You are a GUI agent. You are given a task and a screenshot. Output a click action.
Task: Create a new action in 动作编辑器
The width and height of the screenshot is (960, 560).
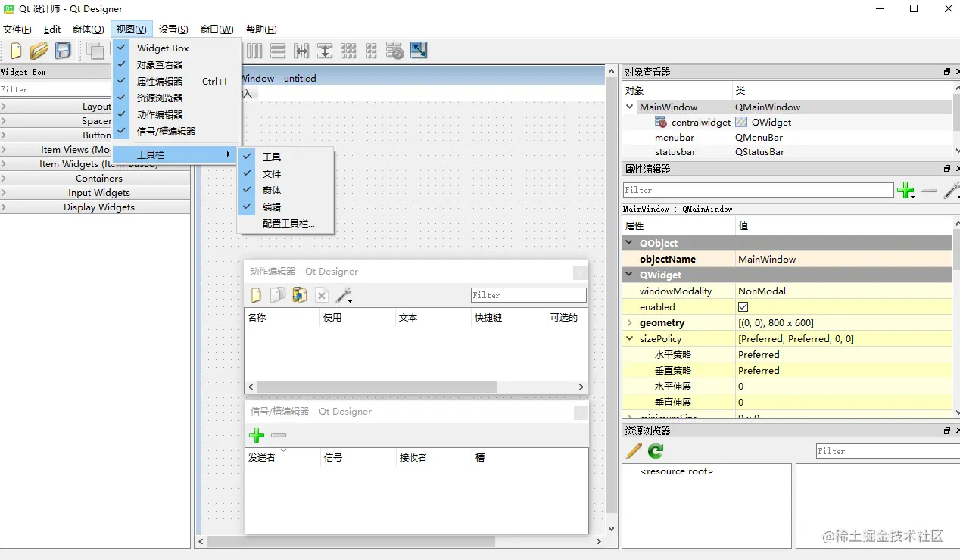[x=255, y=294]
